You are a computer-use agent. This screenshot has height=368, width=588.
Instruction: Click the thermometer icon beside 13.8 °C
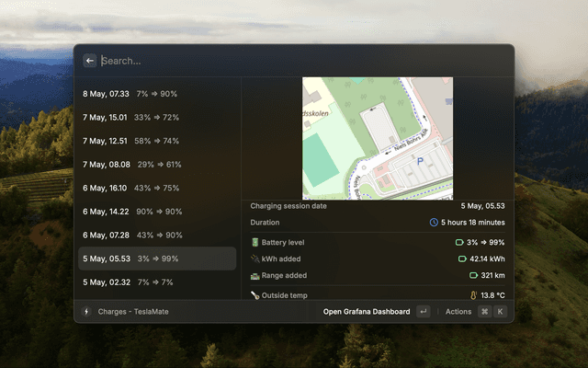tap(474, 295)
